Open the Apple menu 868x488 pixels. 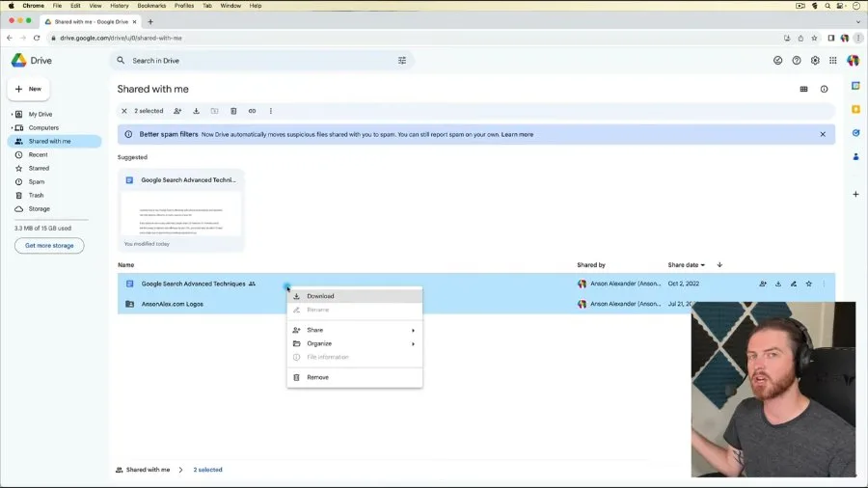point(11,6)
